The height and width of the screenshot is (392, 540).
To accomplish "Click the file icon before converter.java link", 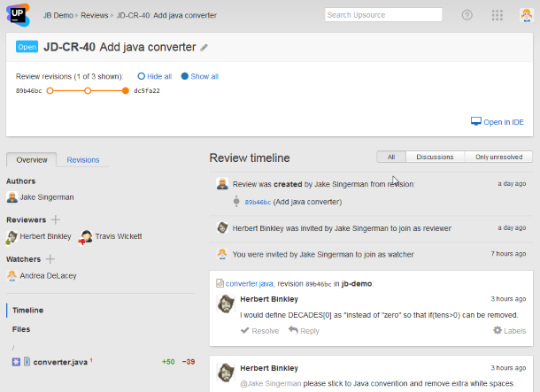I will [220, 283].
